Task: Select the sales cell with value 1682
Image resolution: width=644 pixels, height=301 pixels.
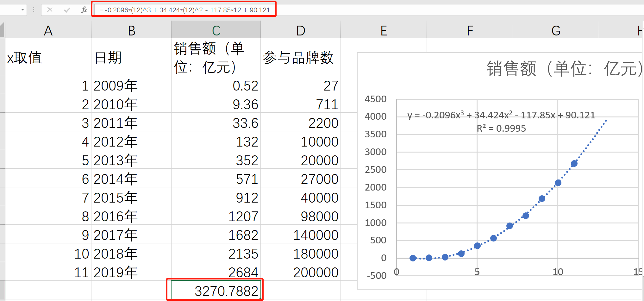Action: [216, 234]
